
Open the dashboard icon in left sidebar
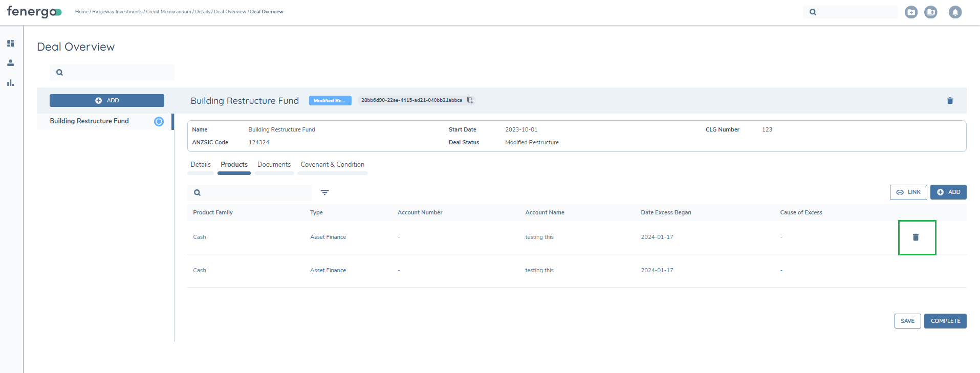click(10, 43)
